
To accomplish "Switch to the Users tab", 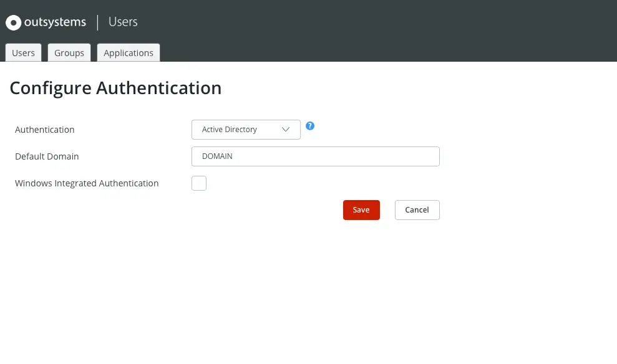I will [x=23, y=53].
